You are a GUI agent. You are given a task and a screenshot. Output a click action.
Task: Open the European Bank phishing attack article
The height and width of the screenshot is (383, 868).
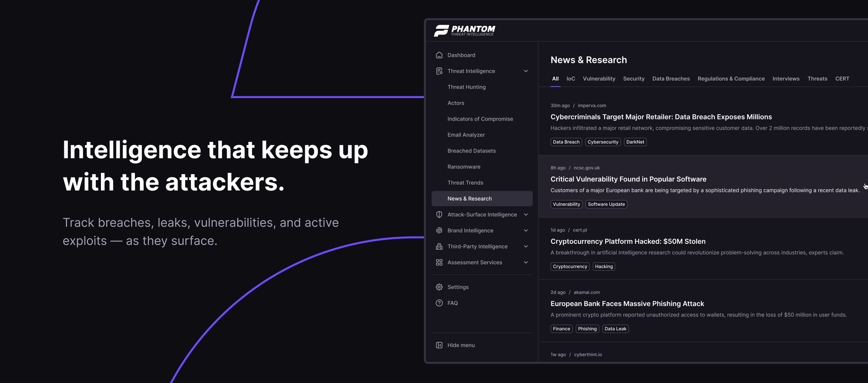[x=627, y=304]
